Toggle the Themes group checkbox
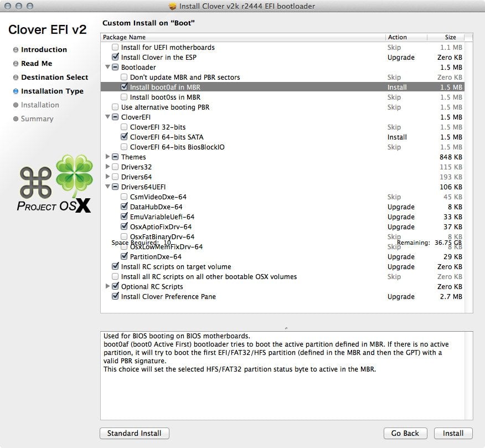The width and height of the screenshot is (485, 448). [x=115, y=157]
